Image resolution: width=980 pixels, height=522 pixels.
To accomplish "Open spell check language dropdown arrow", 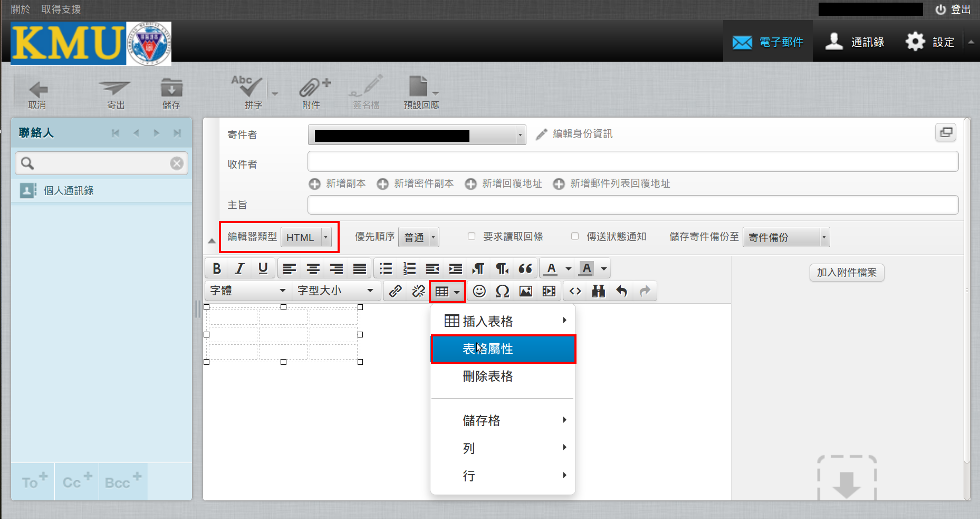I will click(275, 93).
